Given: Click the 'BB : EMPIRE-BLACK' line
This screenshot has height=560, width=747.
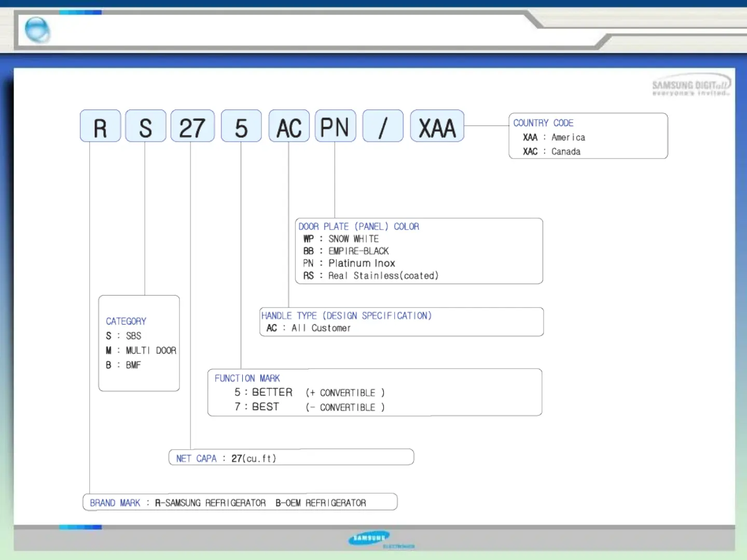Looking at the screenshot, I should coord(346,251).
